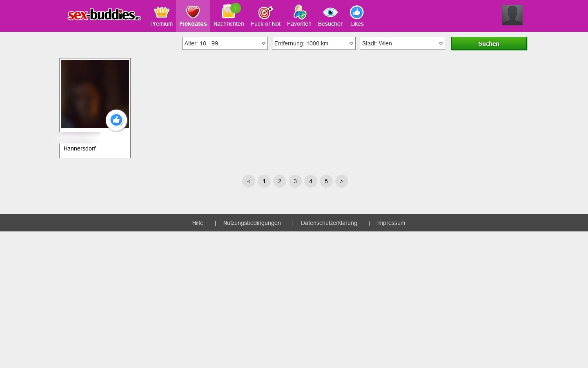This screenshot has width=588, height=368.
Task: Select the Fickdates tab
Action: [x=193, y=16]
